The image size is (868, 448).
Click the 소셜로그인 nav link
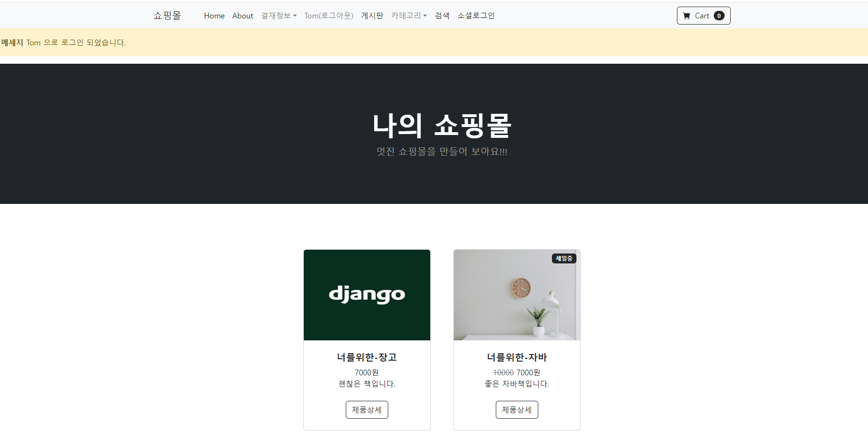click(476, 16)
